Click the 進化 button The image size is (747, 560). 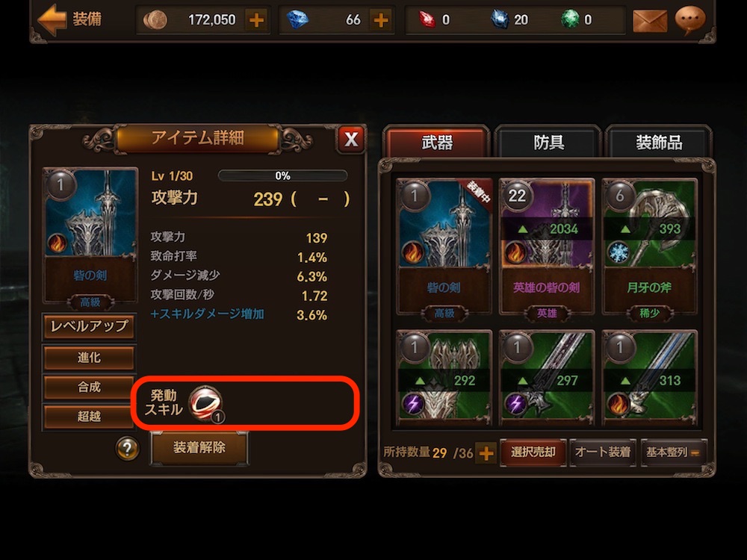(89, 358)
